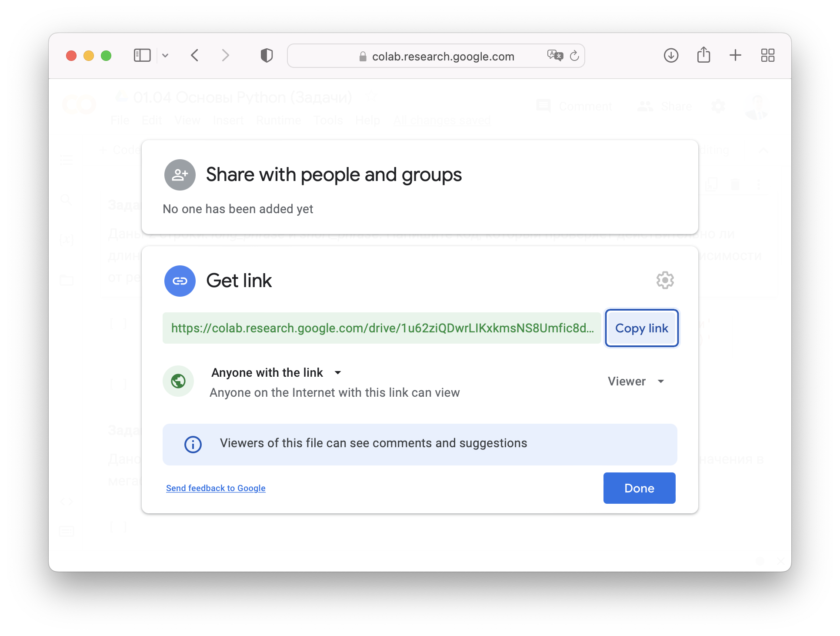Click the browser reload icon
The image size is (840, 636).
click(575, 56)
